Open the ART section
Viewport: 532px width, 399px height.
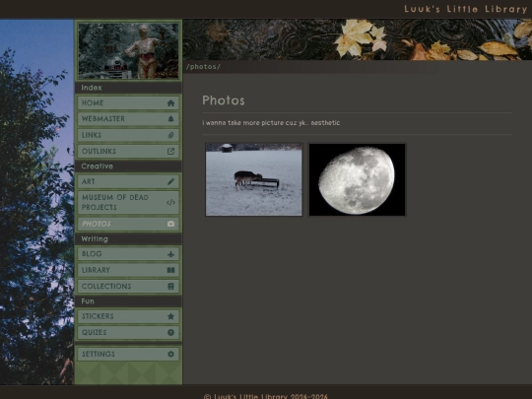coord(128,181)
